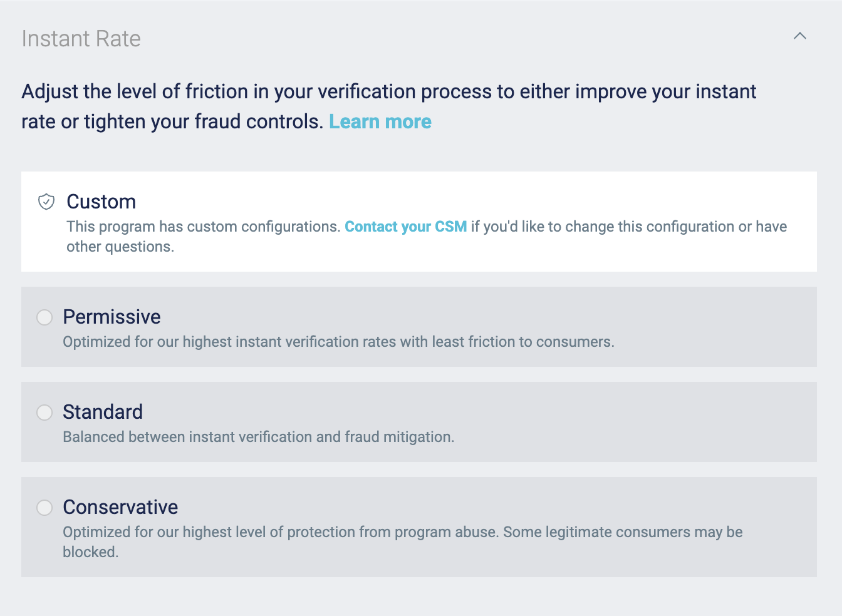The height and width of the screenshot is (616, 842).
Task: Select the Standard radio button
Action: tap(44, 413)
